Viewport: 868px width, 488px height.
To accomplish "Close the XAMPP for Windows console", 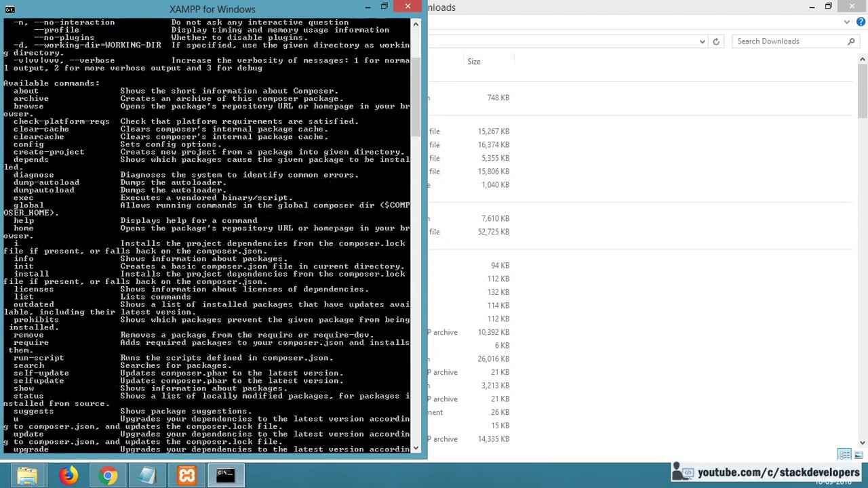I will [x=408, y=7].
